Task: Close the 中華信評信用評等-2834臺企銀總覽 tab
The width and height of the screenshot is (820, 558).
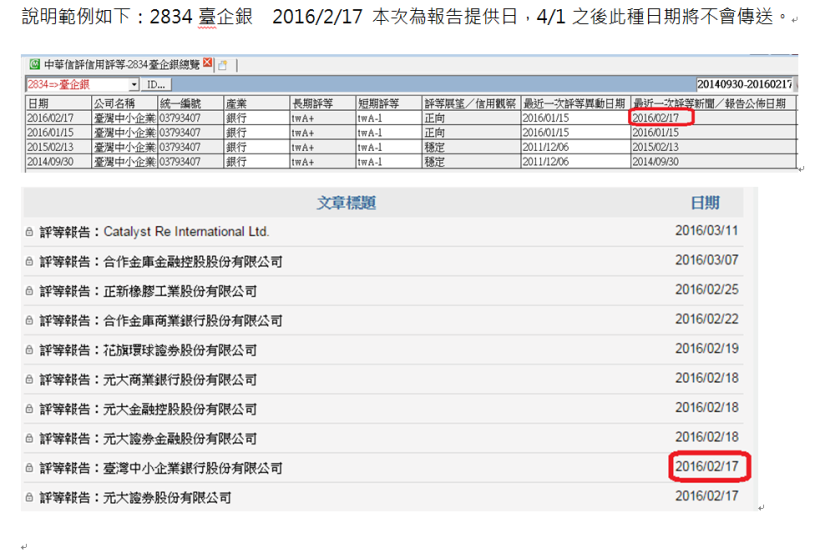Action: pyautogui.click(x=207, y=63)
